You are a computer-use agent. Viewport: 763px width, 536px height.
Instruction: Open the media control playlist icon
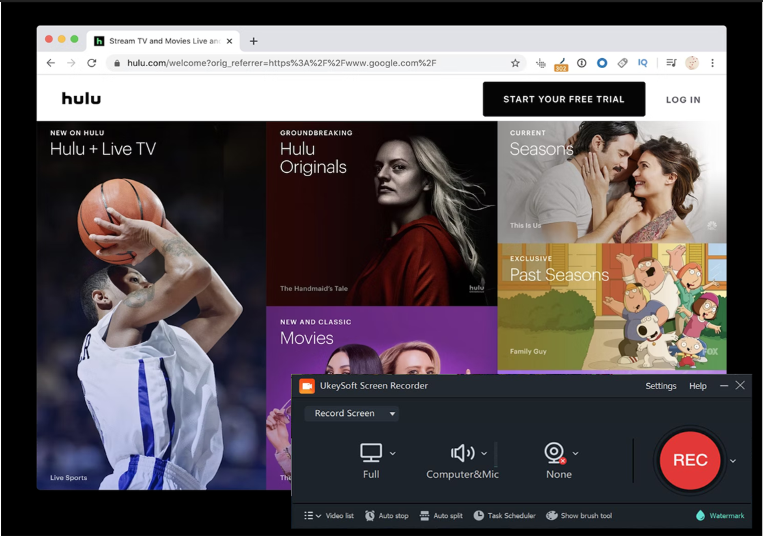(671, 63)
